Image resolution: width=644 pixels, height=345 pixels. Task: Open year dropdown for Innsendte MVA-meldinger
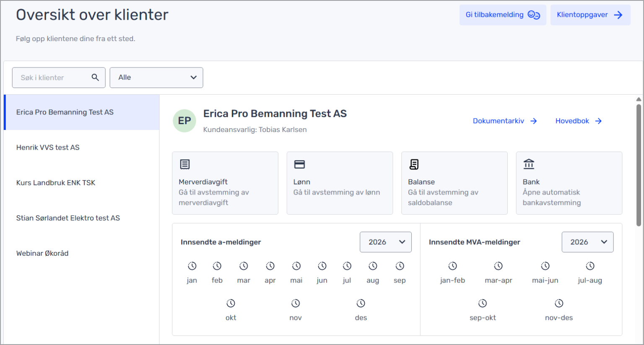click(x=587, y=242)
